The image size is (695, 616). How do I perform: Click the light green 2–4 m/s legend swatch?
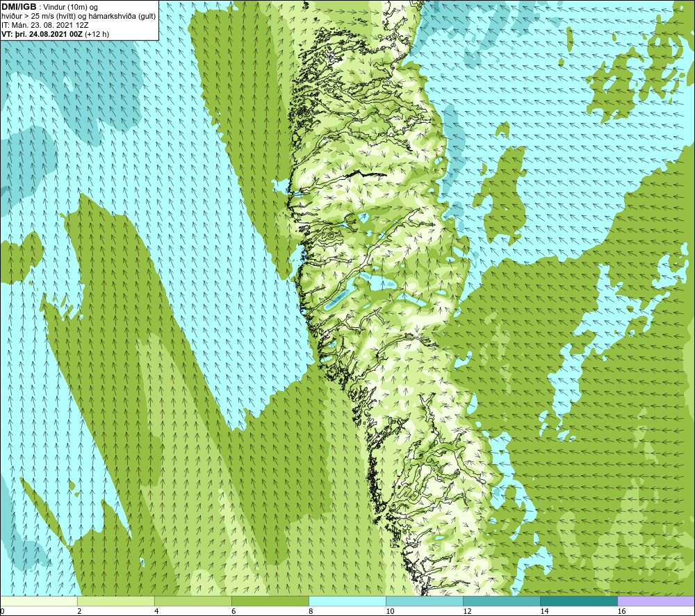pyautogui.click(x=115, y=601)
